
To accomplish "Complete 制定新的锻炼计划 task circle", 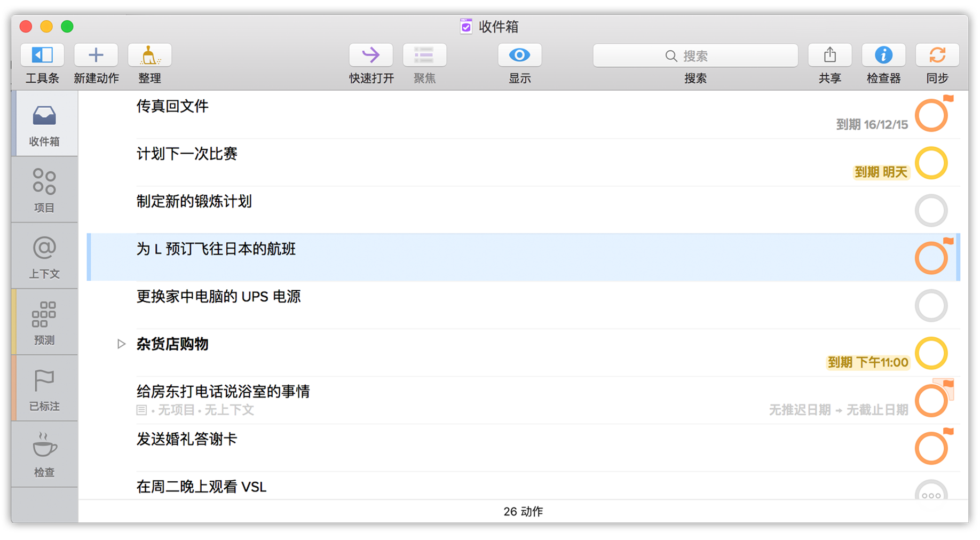I will [931, 210].
